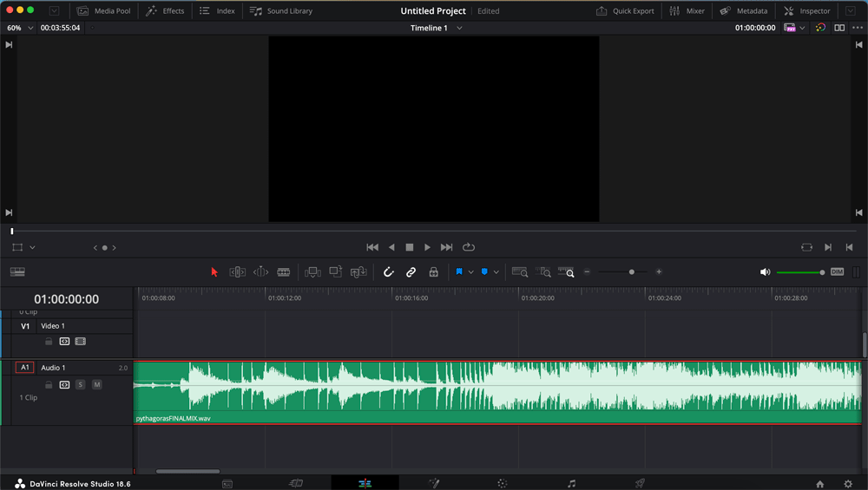Switch to the Fusion page icon
Viewport: 868px width, 490px height.
(434, 483)
